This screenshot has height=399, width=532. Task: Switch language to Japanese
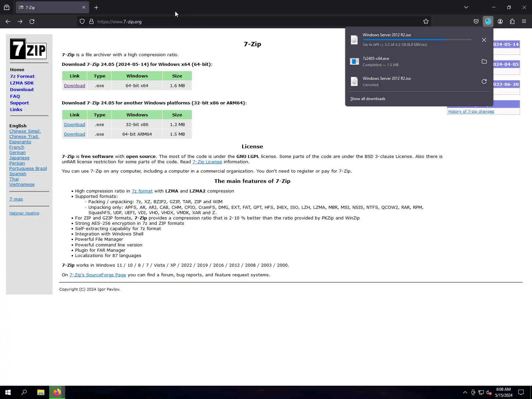tap(19, 158)
